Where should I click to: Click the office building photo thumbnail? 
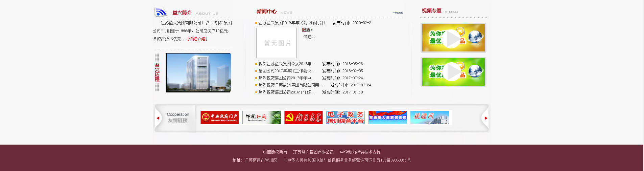pos(198,72)
